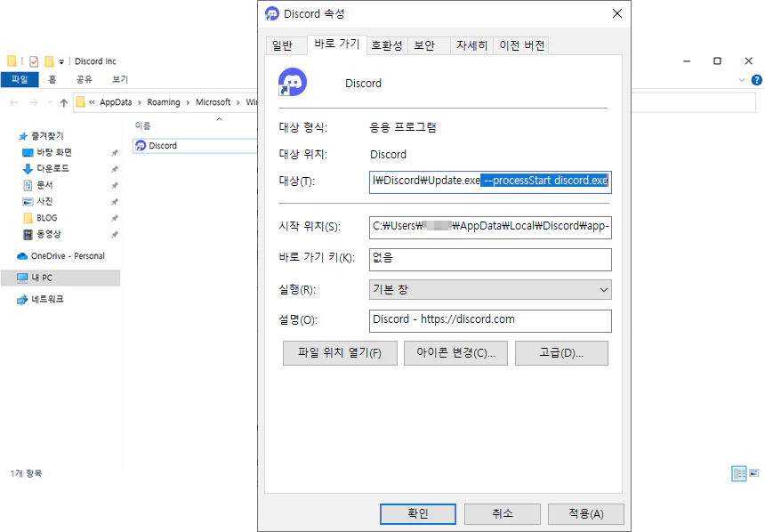Click the Explorer forward arrow

coord(34,102)
